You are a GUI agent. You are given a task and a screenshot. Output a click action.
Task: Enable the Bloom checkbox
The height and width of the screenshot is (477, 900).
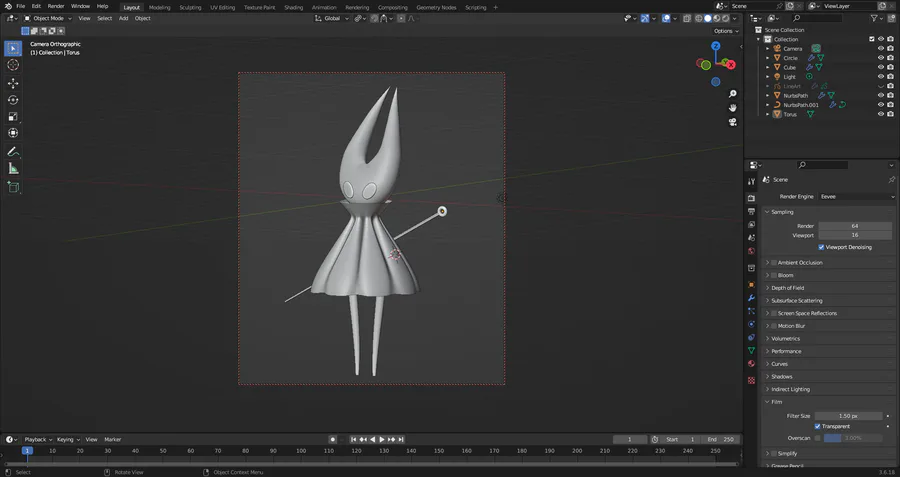tap(774, 276)
